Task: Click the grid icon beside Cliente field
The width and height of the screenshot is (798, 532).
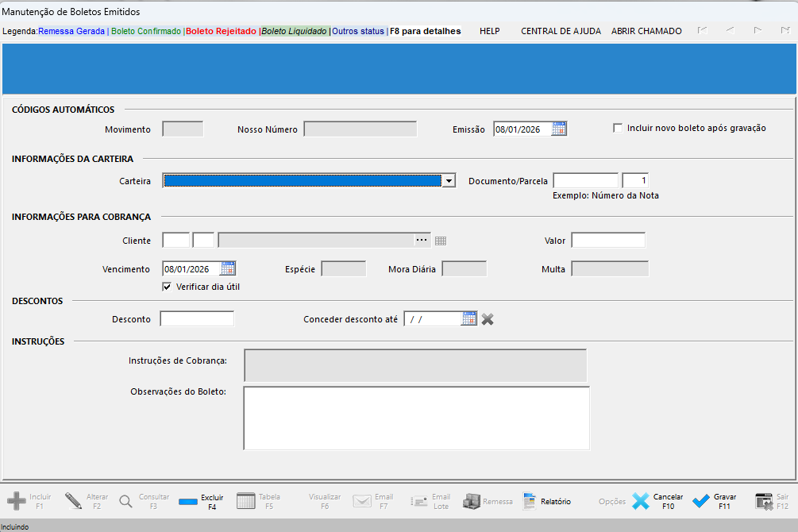Action: (441, 241)
